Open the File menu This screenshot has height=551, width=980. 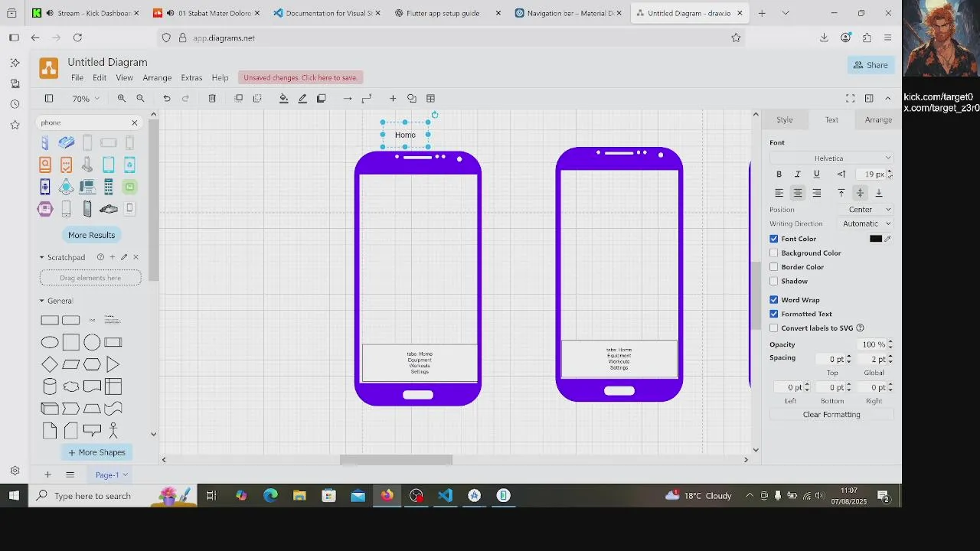77,77
